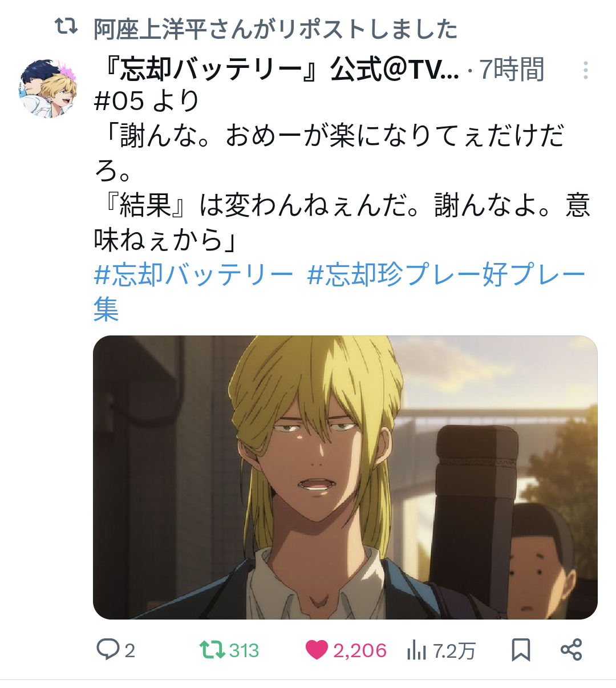This screenshot has height=688, width=616.
Task: Toggle bookmark icon for this post
Action: tap(521, 650)
